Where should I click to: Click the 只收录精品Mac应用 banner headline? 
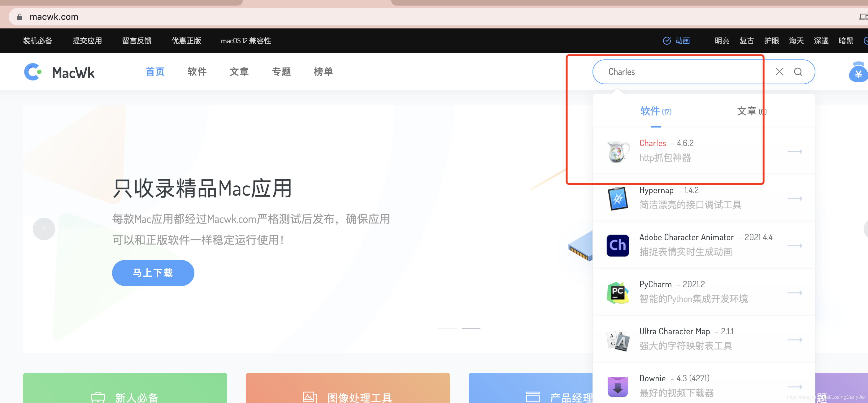[202, 188]
